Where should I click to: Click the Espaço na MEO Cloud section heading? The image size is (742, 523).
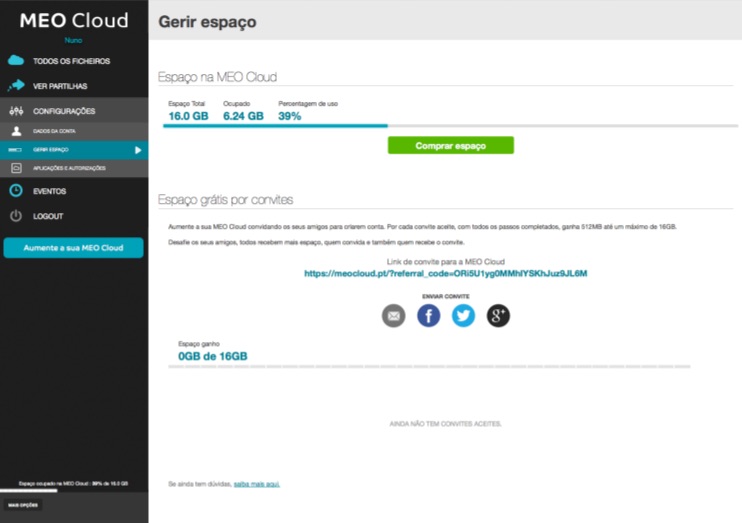pyautogui.click(x=217, y=77)
